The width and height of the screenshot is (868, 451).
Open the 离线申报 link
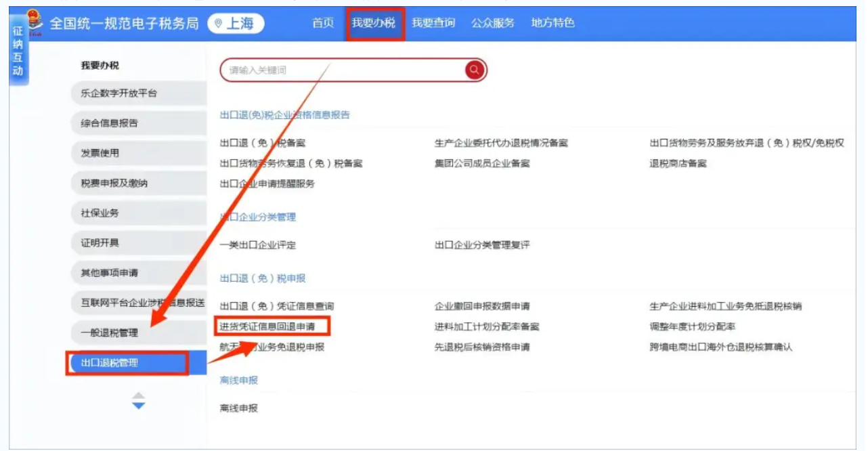click(239, 408)
